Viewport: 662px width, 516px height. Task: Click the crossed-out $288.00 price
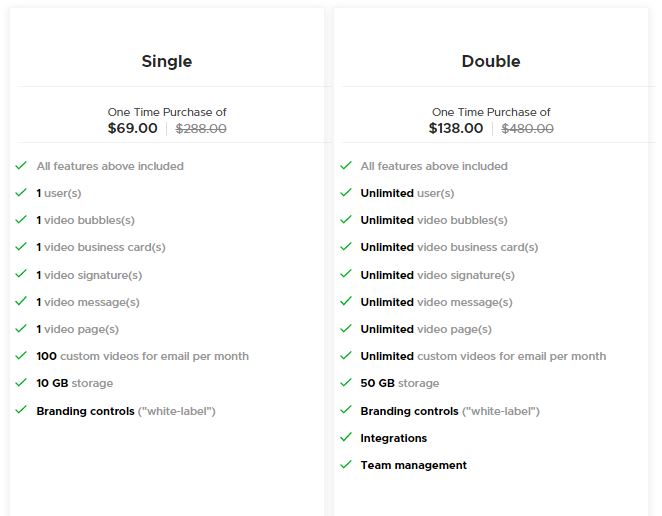(x=201, y=128)
